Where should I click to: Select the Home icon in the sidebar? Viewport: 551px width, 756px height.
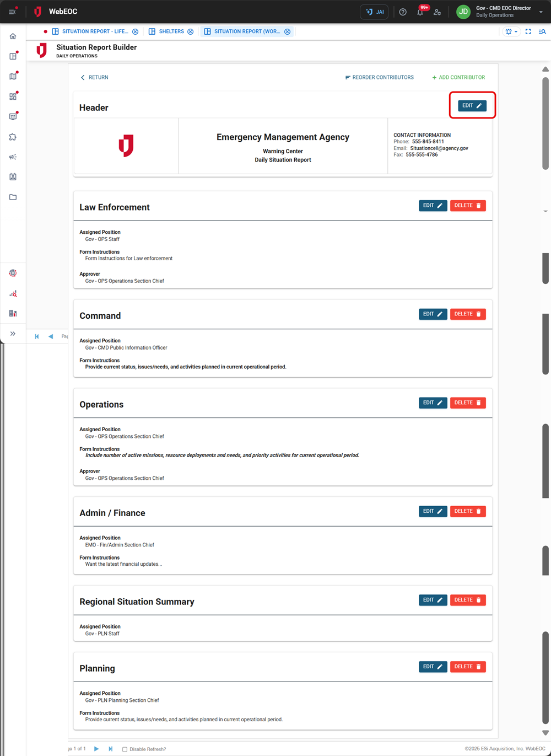point(13,35)
